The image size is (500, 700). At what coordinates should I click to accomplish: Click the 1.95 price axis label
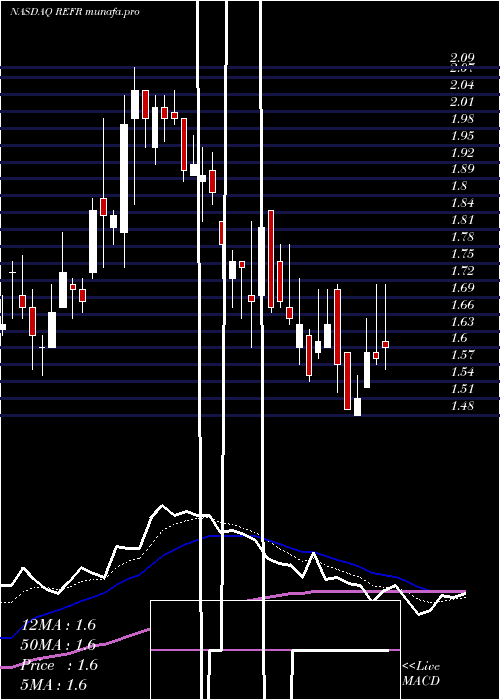tap(462, 136)
